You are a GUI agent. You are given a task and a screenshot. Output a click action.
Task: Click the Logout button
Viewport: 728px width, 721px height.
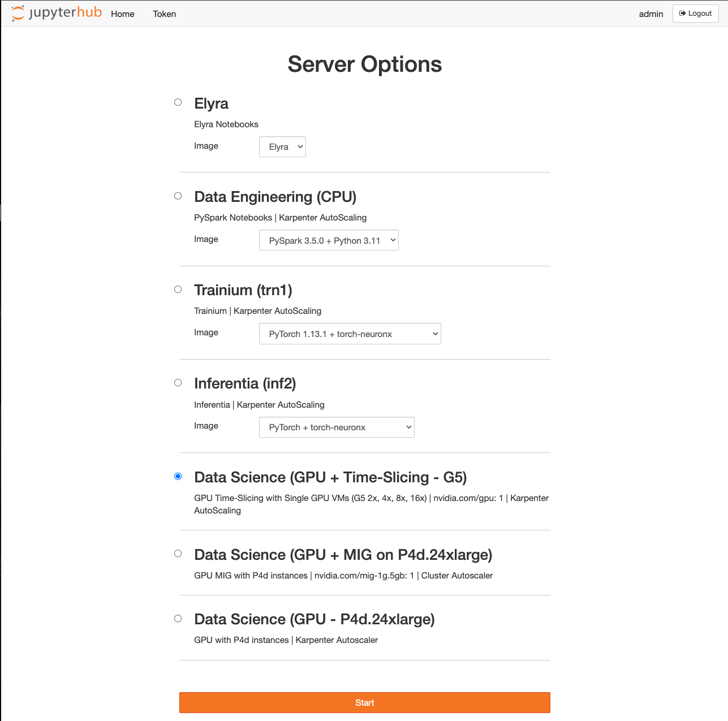click(x=695, y=14)
